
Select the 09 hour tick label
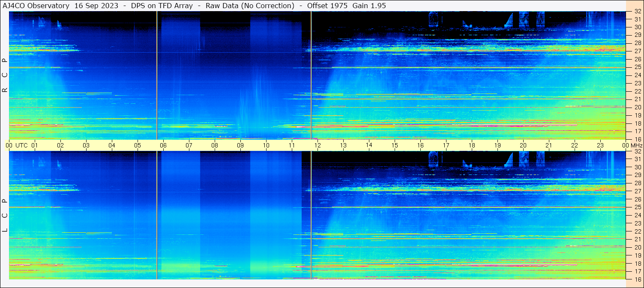click(x=240, y=145)
